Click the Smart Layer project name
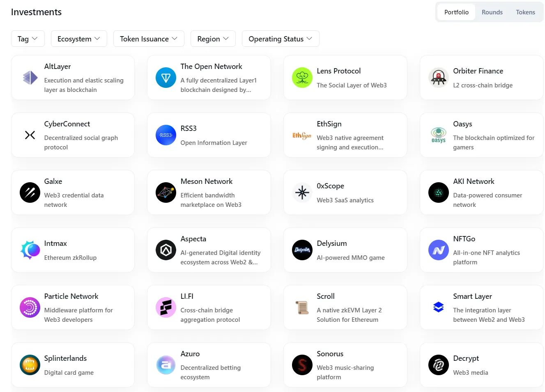 (x=472, y=296)
